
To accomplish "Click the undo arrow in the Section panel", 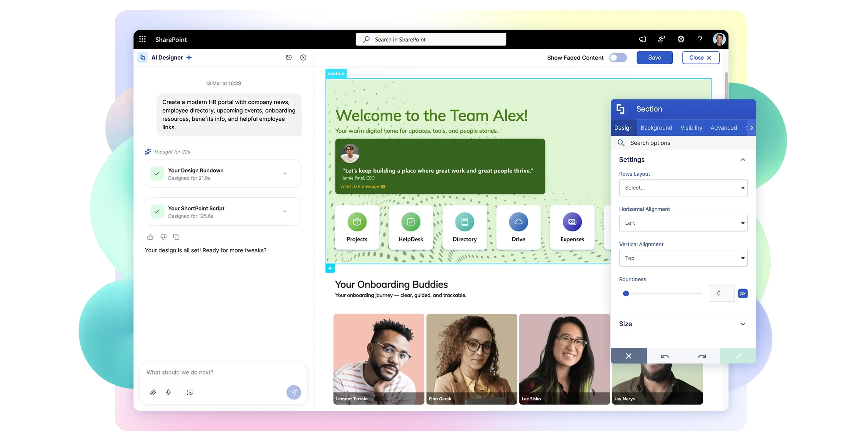I will (665, 356).
